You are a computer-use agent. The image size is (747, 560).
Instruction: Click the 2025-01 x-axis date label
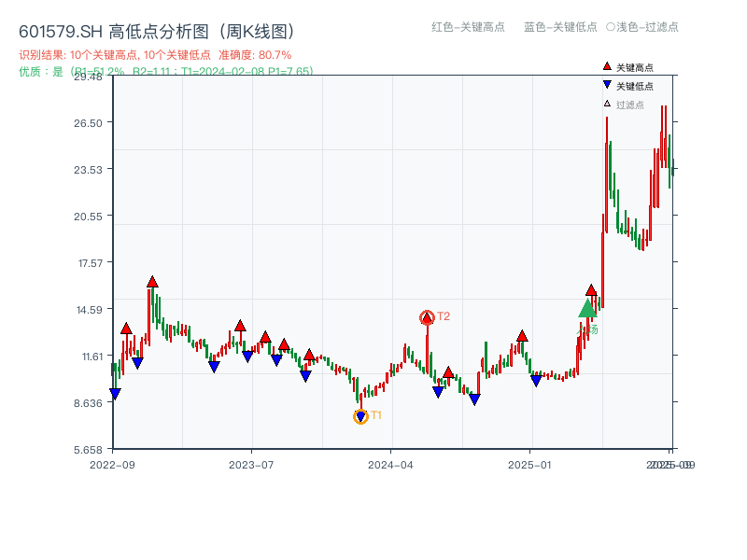529,465
